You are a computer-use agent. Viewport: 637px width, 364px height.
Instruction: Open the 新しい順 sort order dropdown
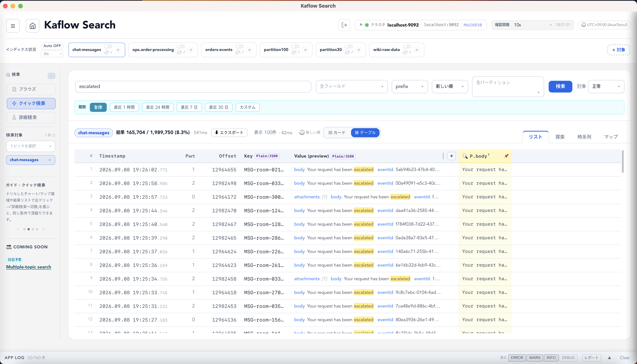(450, 86)
